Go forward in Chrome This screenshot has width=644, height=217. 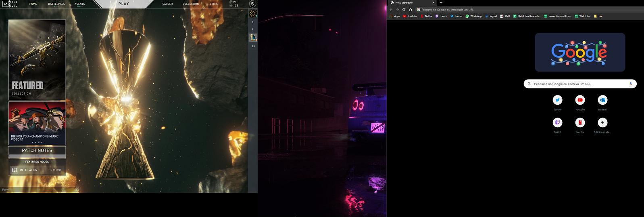[397, 10]
